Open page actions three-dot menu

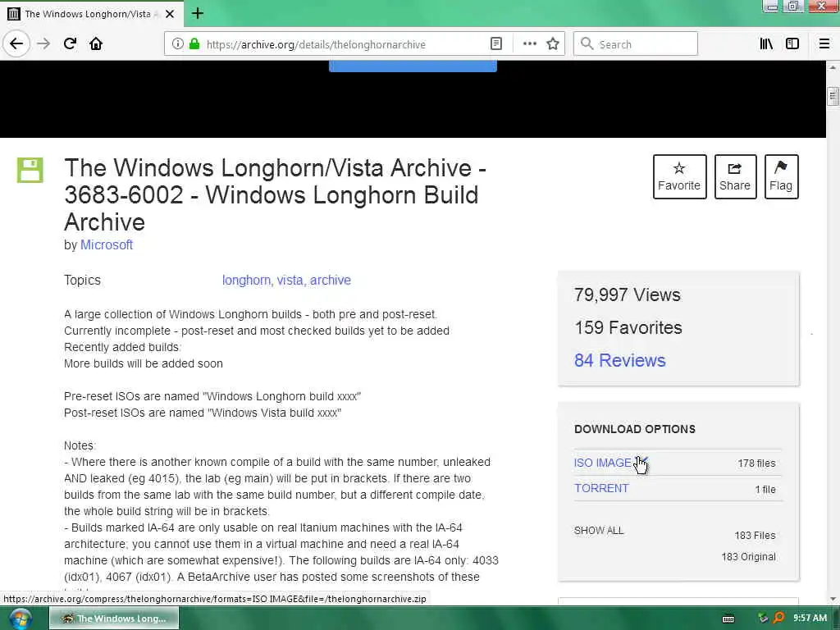point(529,44)
